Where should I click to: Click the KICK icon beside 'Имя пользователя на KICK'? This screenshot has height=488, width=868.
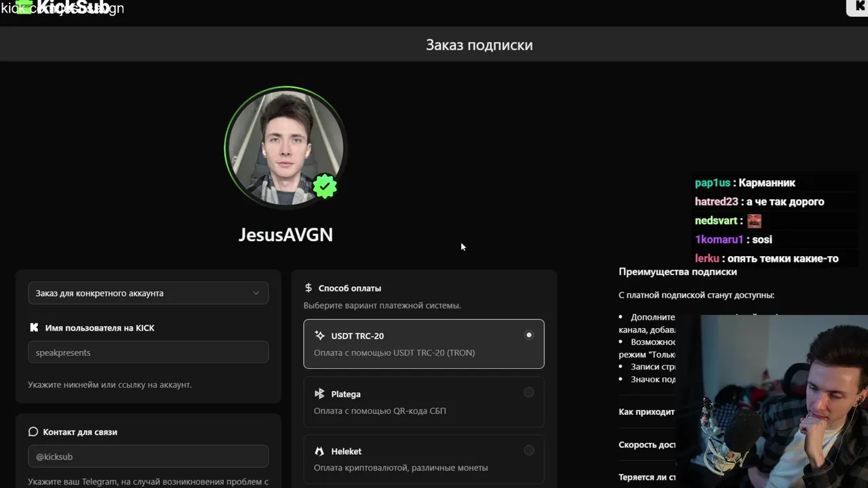[x=34, y=327]
